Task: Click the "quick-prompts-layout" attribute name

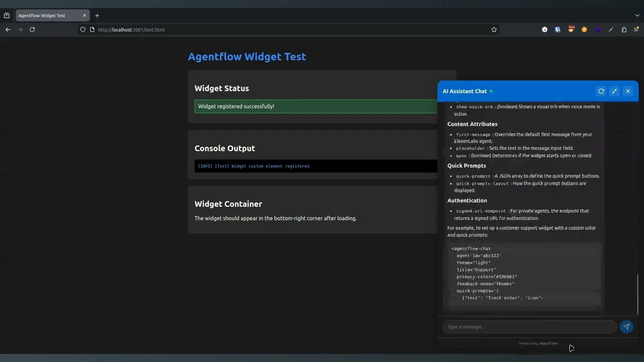Action: [x=482, y=184]
